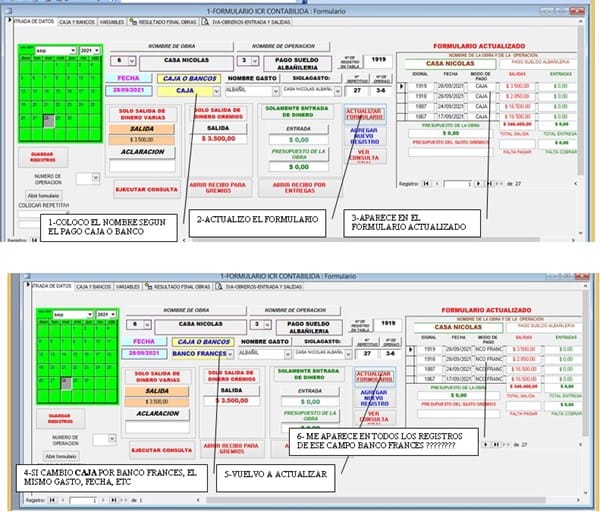Expand calendar month dropdown 'sep' in upper window

[73, 51]
